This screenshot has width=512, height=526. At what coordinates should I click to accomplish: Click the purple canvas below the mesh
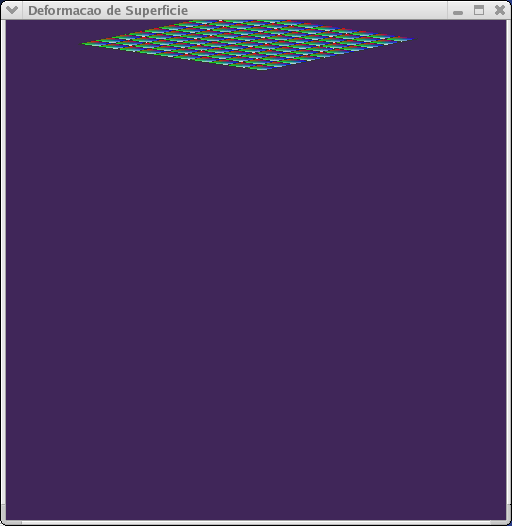pos(256,295)
